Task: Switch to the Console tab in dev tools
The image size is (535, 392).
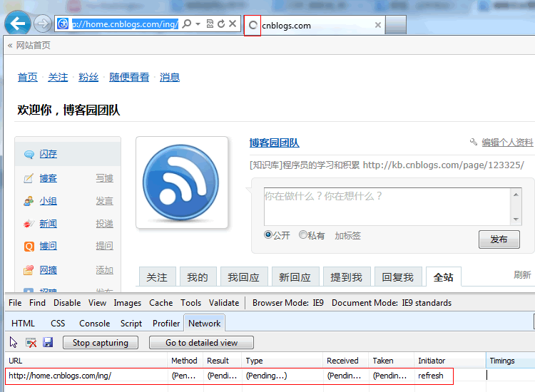Action: 94,324
